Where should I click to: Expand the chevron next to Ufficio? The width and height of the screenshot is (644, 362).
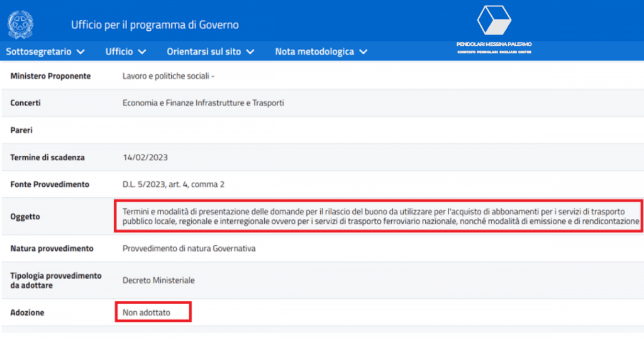(x=142, y=52)
